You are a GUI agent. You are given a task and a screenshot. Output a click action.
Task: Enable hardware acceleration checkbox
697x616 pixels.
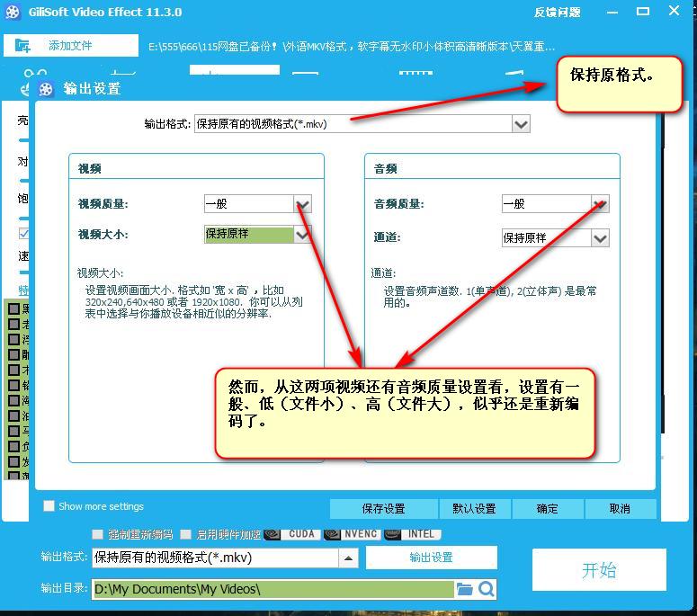tap(186, 534)
